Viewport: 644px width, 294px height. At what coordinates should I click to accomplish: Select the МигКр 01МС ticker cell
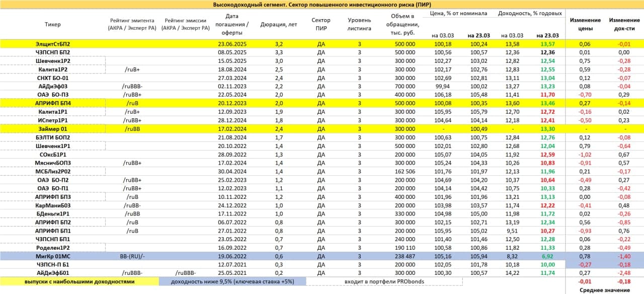click(53, 256)
